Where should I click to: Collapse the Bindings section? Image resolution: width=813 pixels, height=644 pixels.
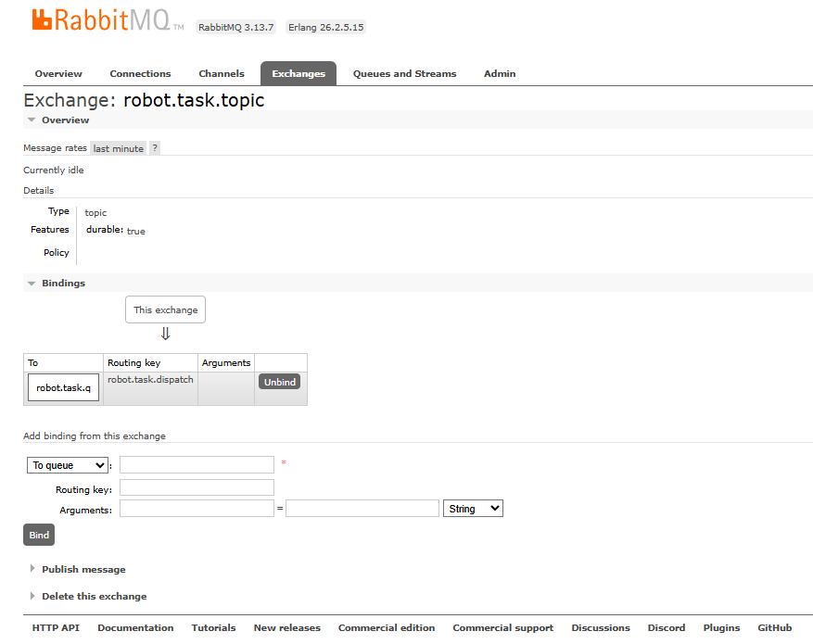click(x=63, y=284)
